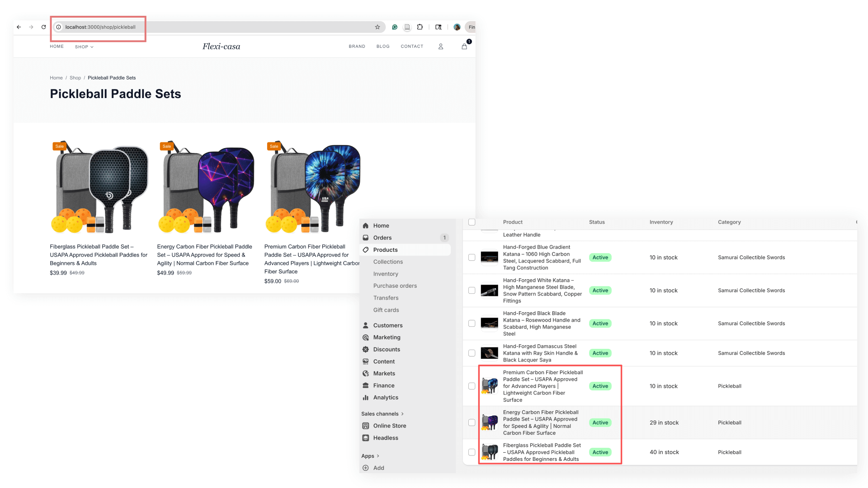Open the Orders section in the sidebar
868x488 pixels.
click(x=382, y=237)
